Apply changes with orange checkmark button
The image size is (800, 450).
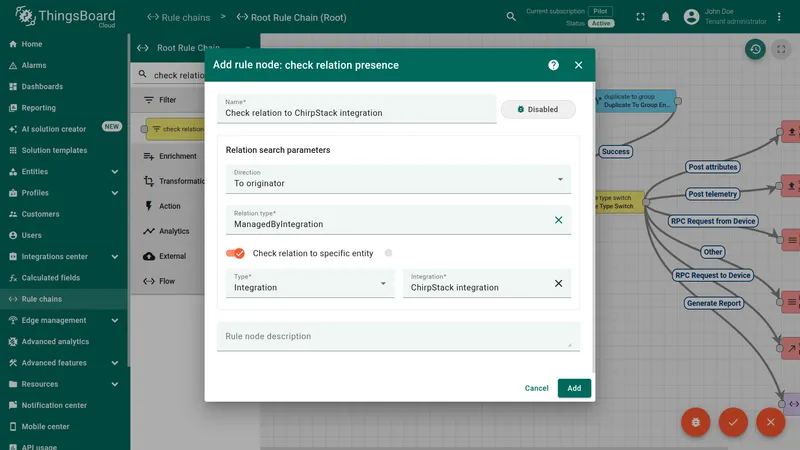733,422
